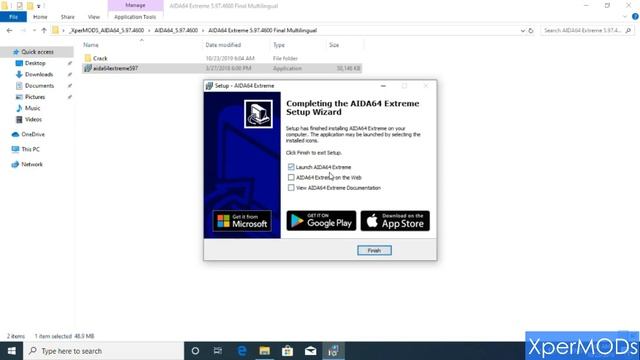Minimize the Setup - AIDA64 Extreme dialog
This screenshot has width=640, height=360.
(383, 86)
